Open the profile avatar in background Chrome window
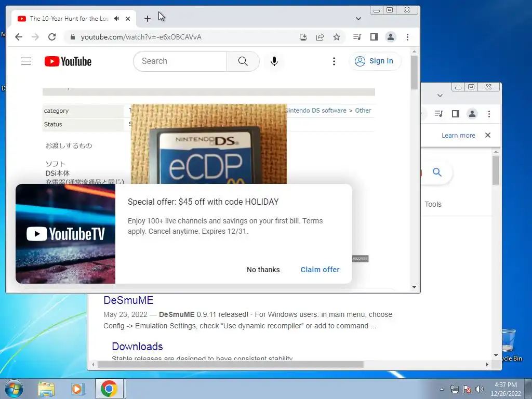This screenshot has height=399, width=532. tap(472, 114)
